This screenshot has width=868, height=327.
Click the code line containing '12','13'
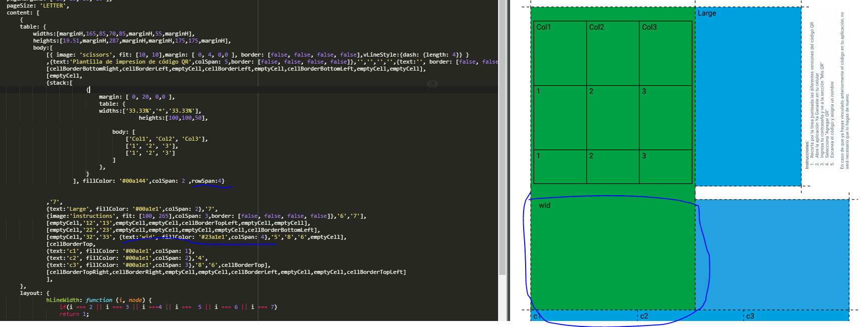(x=178, y=223)
